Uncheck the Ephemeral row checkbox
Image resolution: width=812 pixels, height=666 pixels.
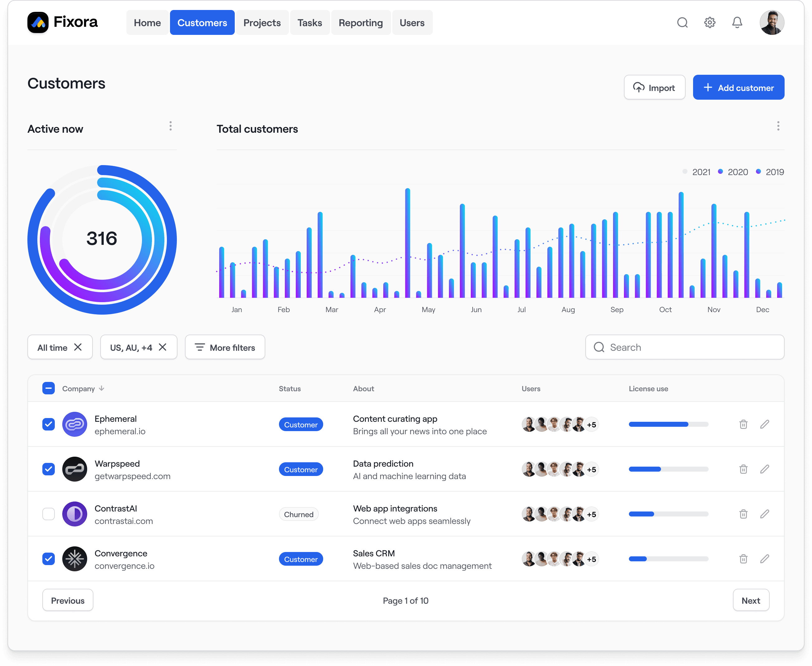pyautogui.click(x=48, y=424)
